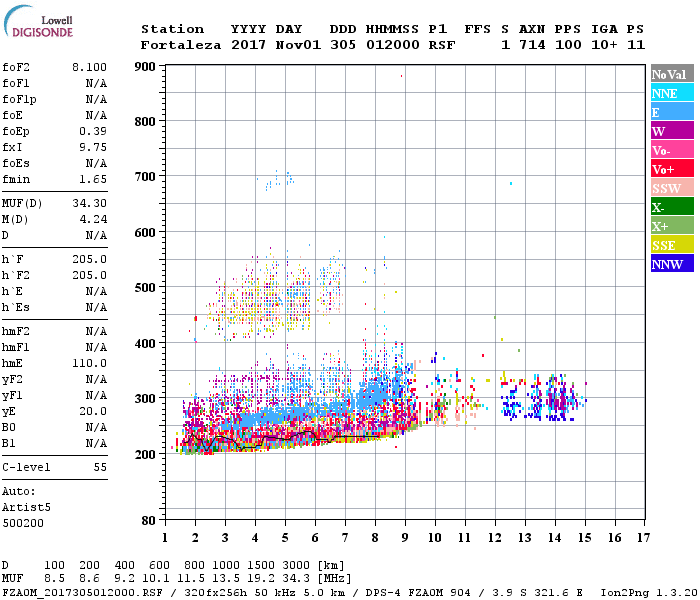The width and height of the screenshot is (700, 600).
Task: Select the Vo- pink legend swatch
Action: [672, 150]
